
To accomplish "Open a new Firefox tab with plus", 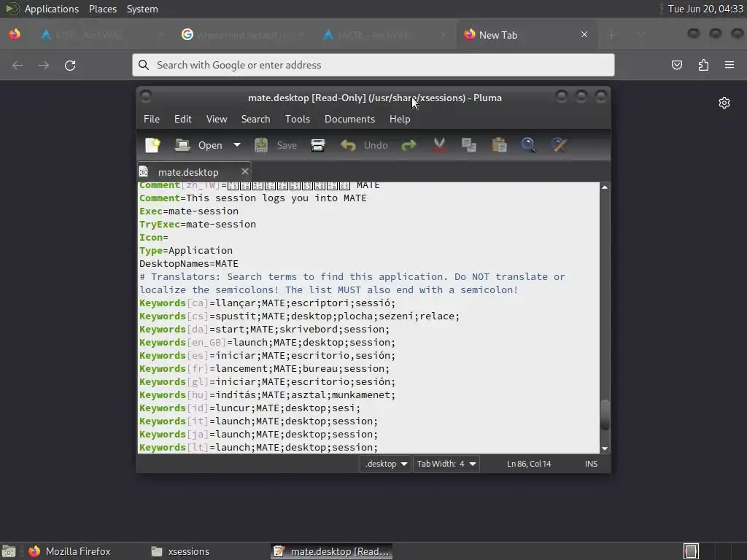I will [612, 35].
